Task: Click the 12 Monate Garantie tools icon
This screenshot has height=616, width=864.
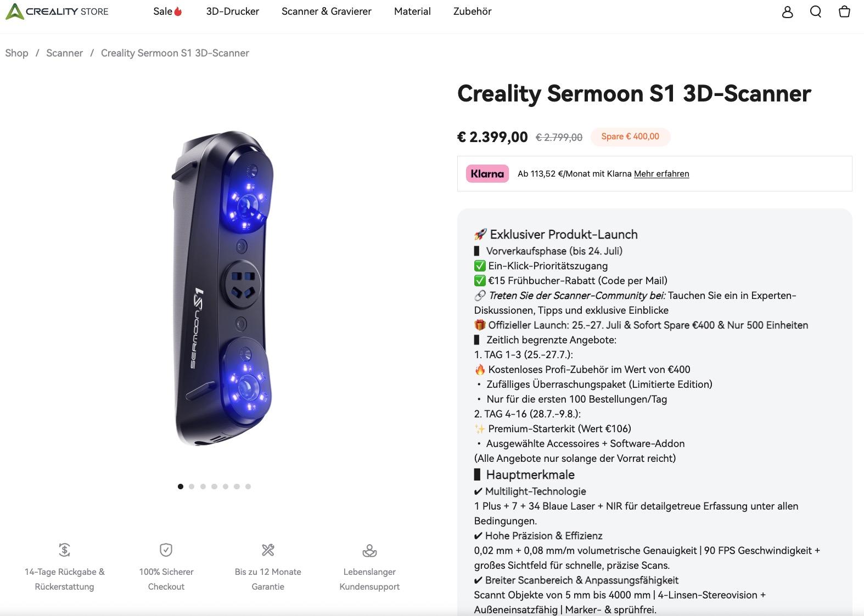Action: [x=268, y=550]
